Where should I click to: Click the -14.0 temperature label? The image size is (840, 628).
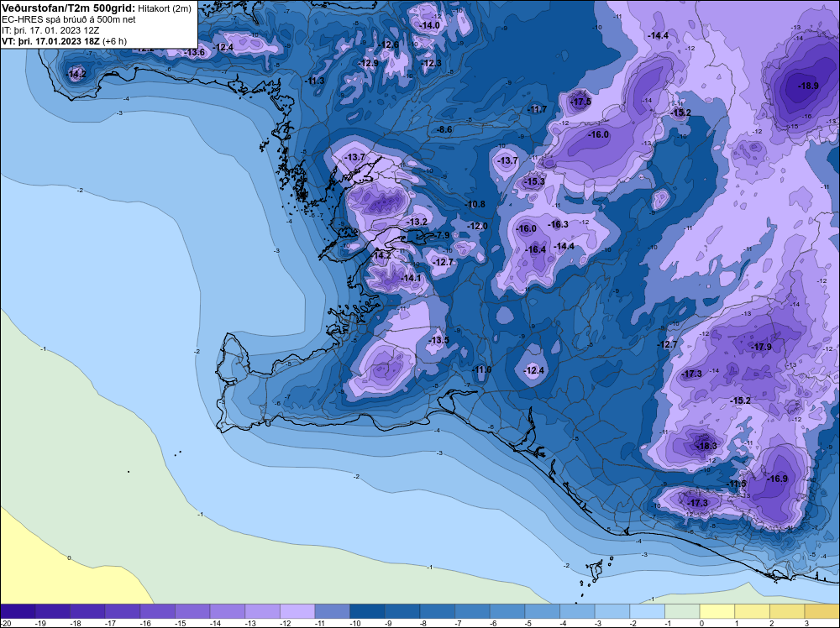429,26
